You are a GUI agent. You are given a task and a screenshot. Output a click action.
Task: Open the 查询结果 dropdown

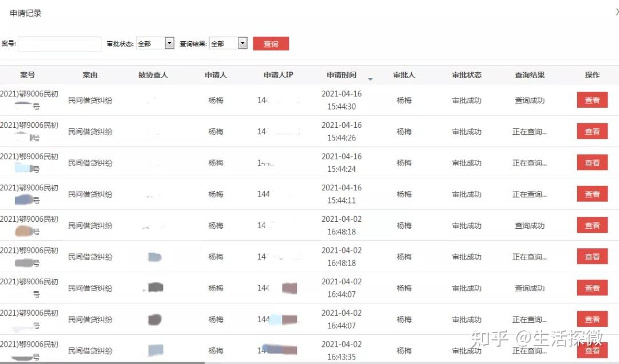coord(228,43)
